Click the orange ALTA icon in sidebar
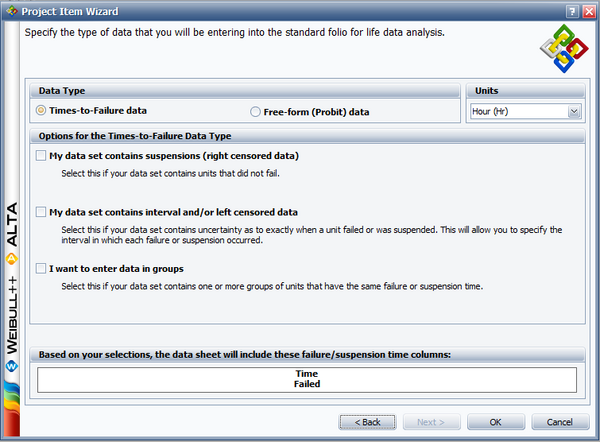The height and width of the screenshot is (442, 600). [x=11, y=259]
